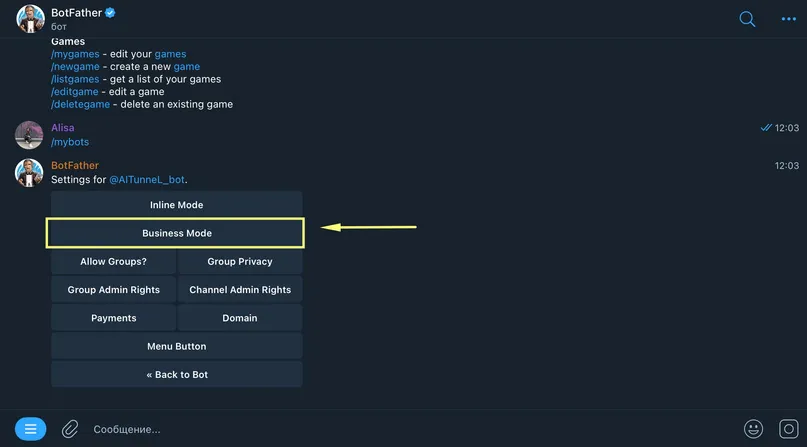This screenshot has height=447, width=807.
Task: Go back with « Back to Bot
Action: pos(177,374)
